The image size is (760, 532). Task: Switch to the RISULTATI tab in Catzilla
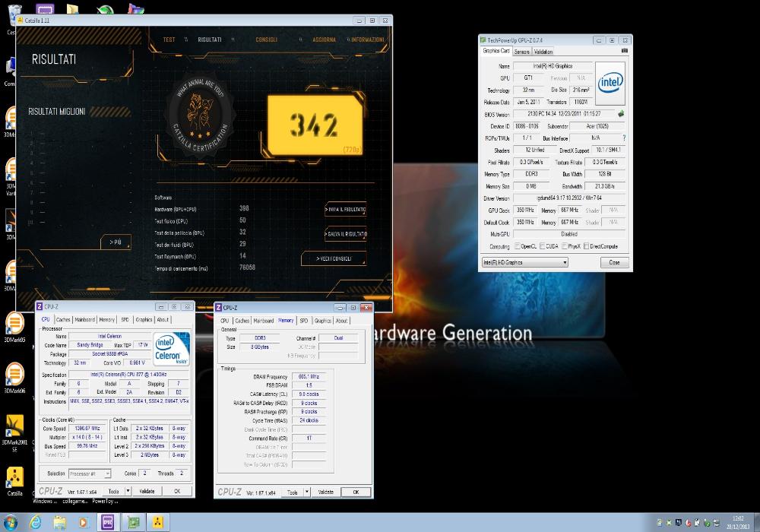click(210, 40)
